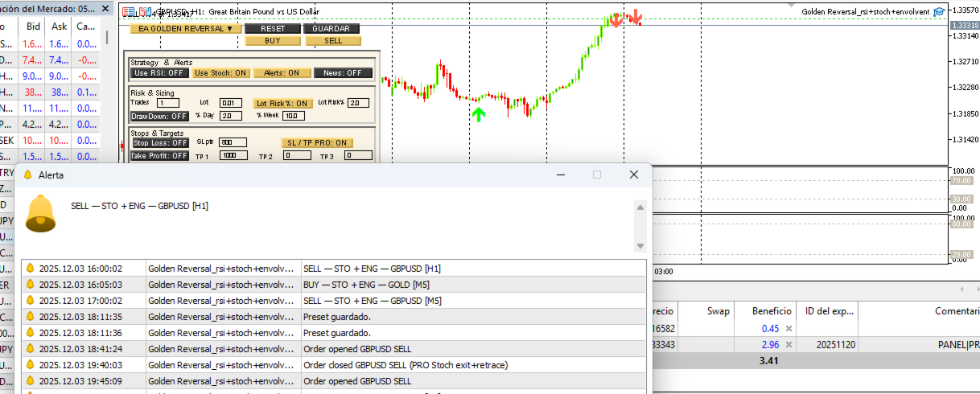Click the bell icon of 18:11:35 alert
Screen dimensions: 980x394
tap(31, 317)
